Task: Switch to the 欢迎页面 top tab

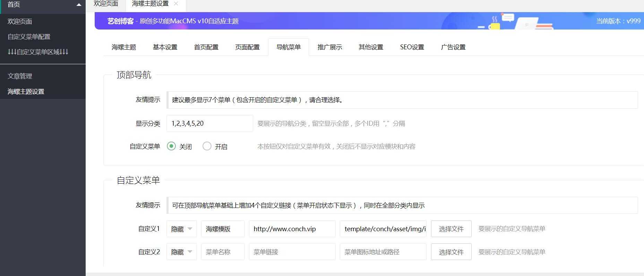Action: [x=106, y=4]
